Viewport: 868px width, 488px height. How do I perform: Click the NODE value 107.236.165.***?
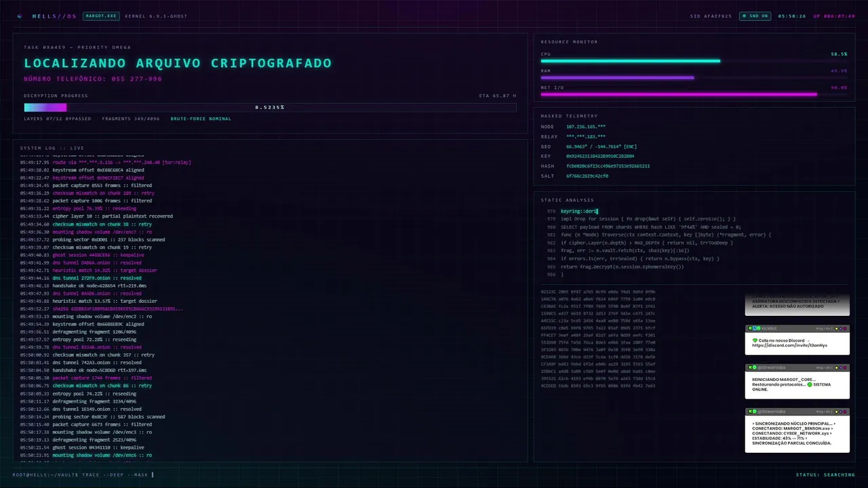pyautogui.click(x=586, y=127)
